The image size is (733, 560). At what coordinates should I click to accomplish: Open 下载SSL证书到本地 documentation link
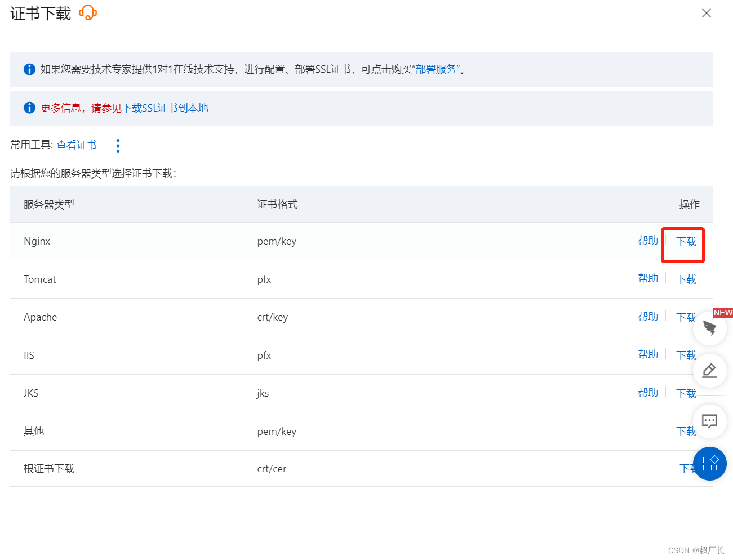pyautogui.click(x=165, y=108)
